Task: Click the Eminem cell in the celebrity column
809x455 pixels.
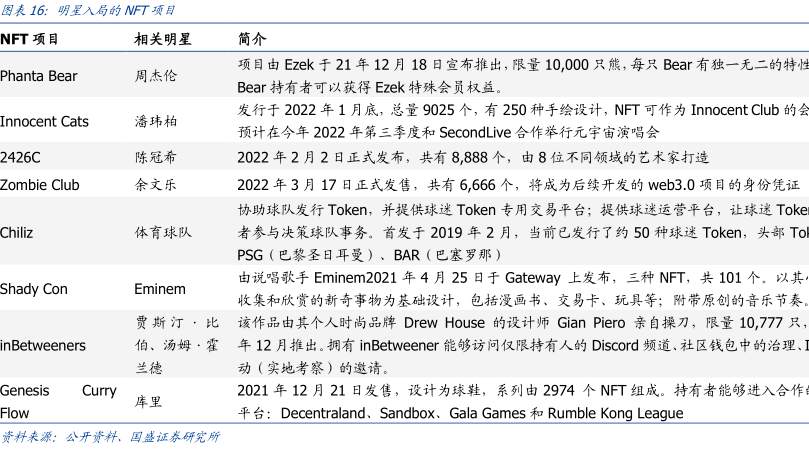Action: (x=160, y=289)
